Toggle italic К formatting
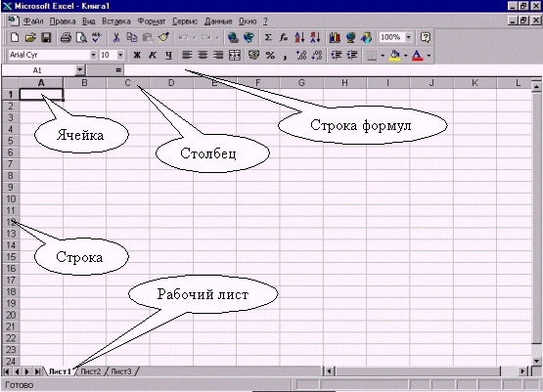The image size is (543, 392). pyautogui.click(x=153, y=55)
